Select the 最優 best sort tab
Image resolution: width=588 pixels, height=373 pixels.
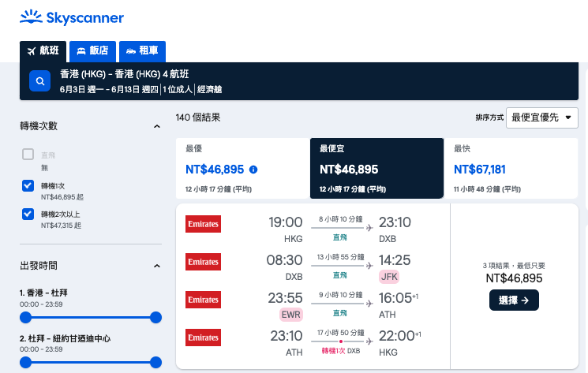coord(242,168)
